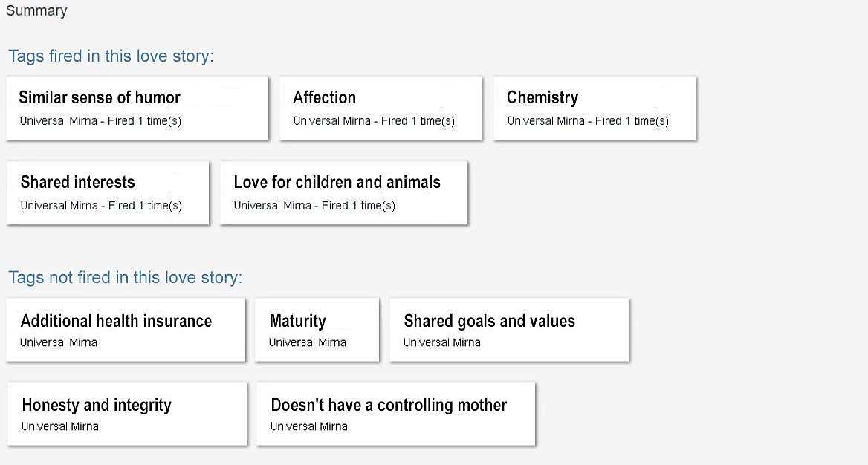Screen dimensions: 868x465
Task: Click the Shared interests tag card
Action: pyautogui.click(x=108, y=192)
